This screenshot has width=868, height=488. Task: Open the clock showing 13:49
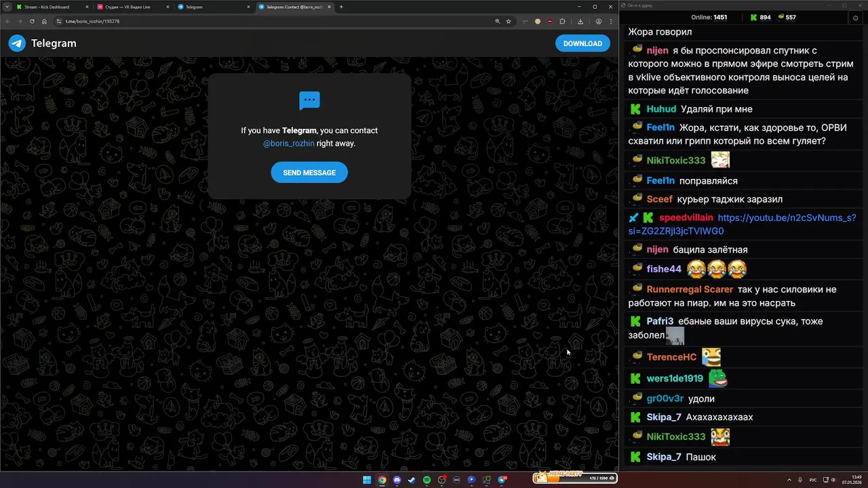coord(852,480)
